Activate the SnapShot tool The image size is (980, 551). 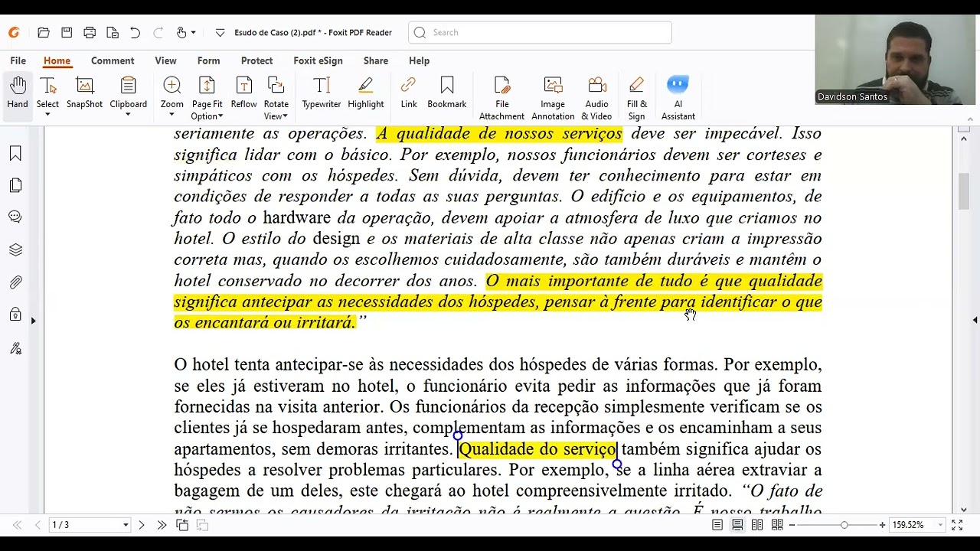point(84,93)
